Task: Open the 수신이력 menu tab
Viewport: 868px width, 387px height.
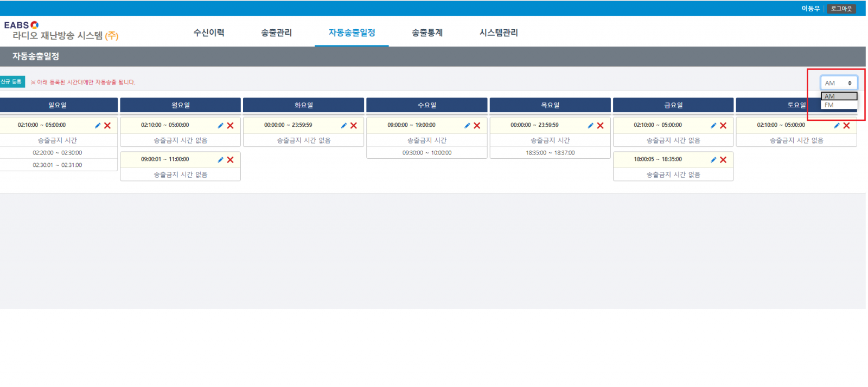Action: (209, 33)
